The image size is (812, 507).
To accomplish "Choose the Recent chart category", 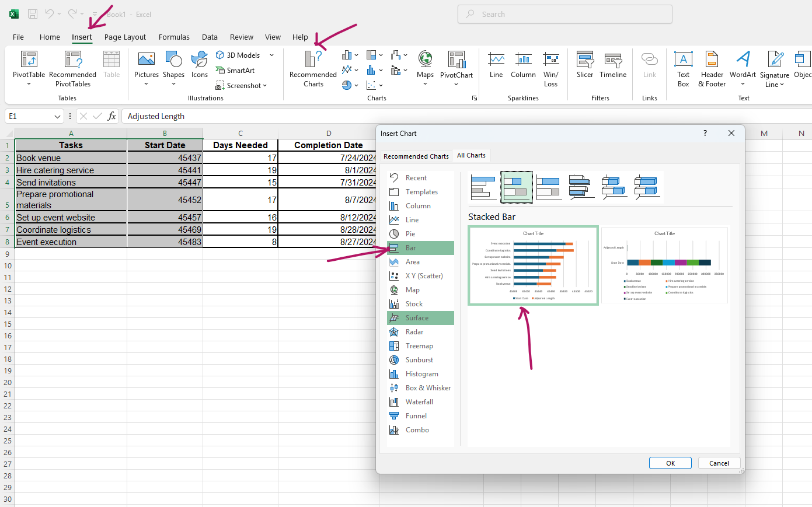I will 420,178.
